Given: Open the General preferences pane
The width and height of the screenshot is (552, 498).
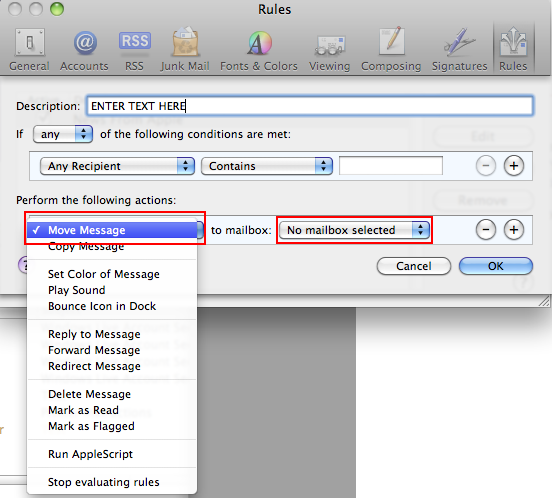Looking at the screenshot, I should coord(30,50).
